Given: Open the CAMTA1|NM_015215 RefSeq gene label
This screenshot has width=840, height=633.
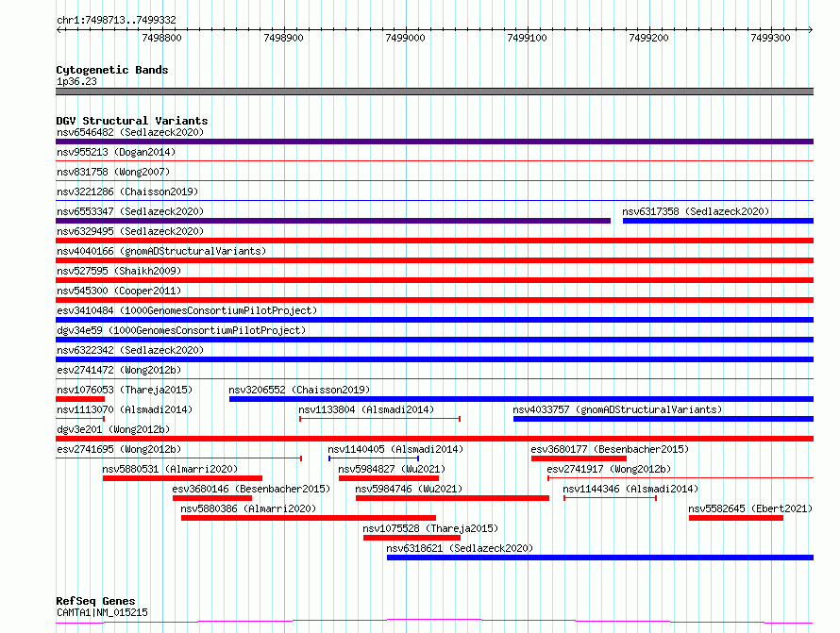Looking at the screenshot, I should click(102, 612).
